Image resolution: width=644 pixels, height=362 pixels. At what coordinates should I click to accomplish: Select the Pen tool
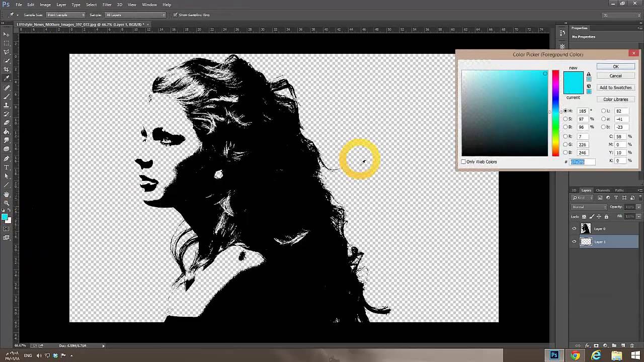coord(7,158)
